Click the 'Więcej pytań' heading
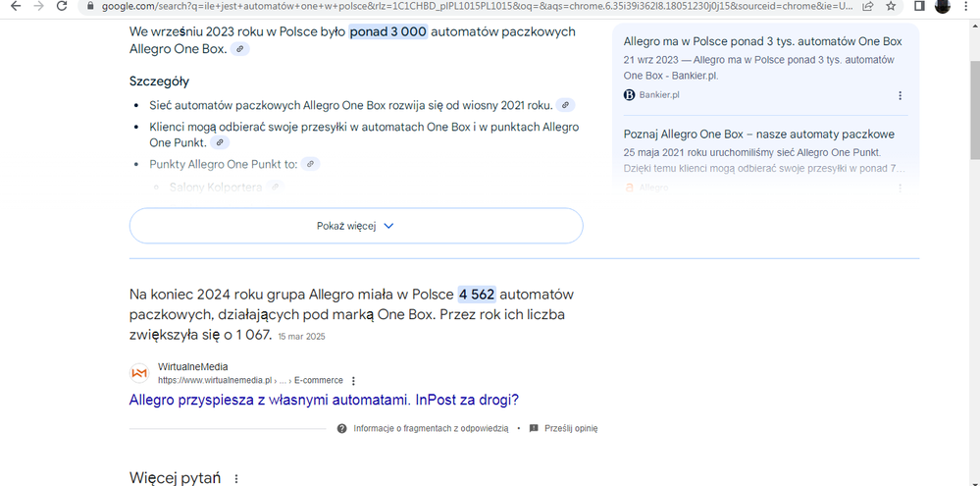Screen dimensions: 980x486 pos(175,478)
